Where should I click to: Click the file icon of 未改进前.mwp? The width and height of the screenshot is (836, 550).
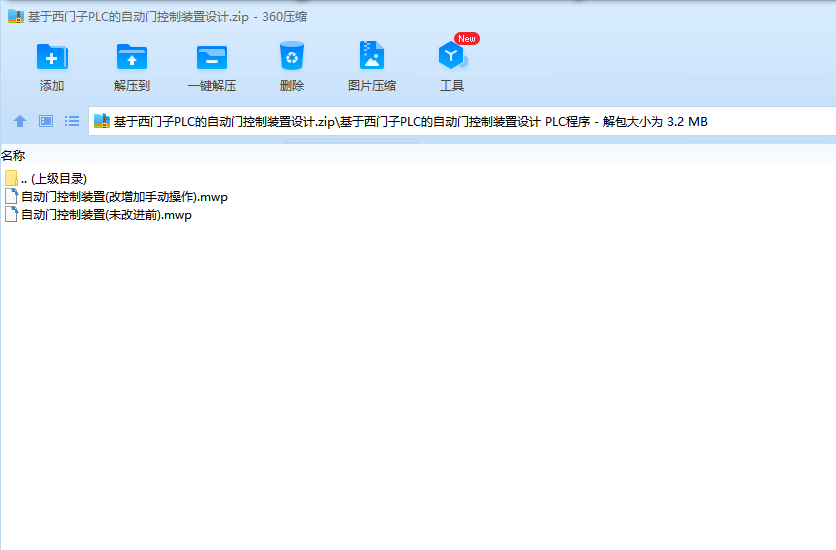[x=11, y=214]
